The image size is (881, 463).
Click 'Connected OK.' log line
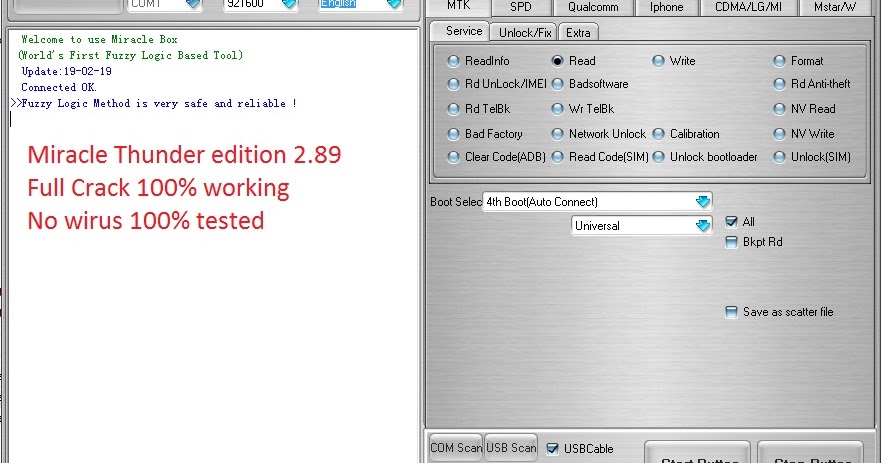59,87
